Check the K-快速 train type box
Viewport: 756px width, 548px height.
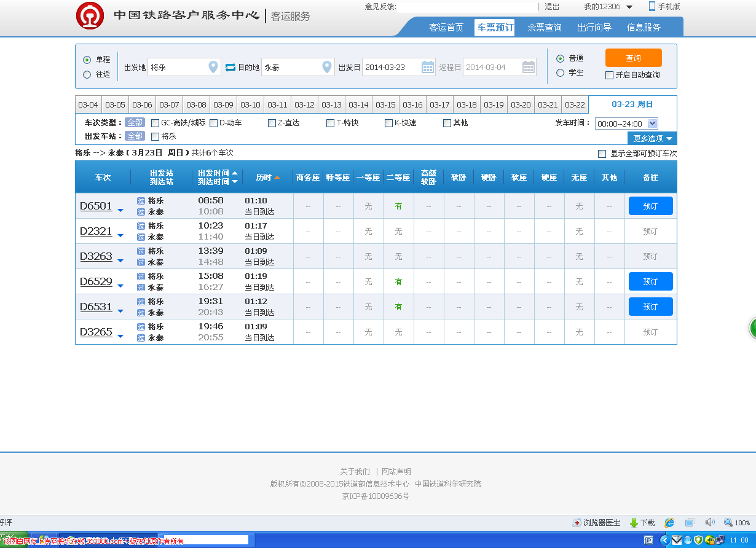pos(388,123)
